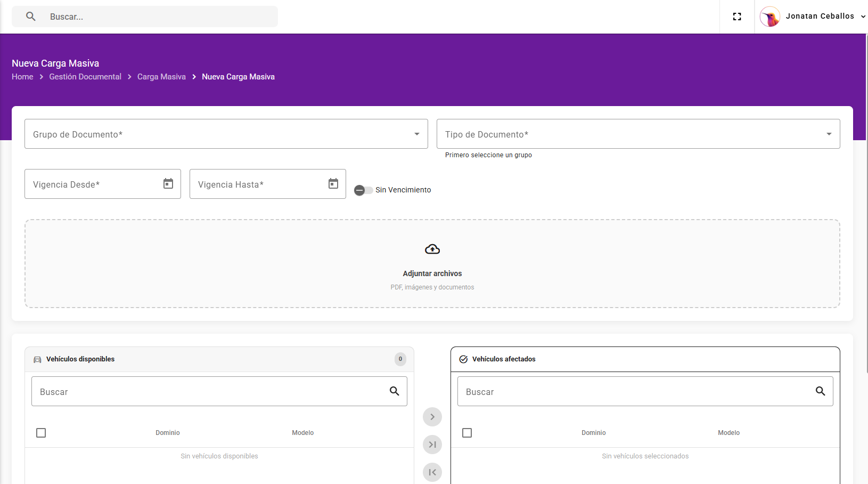The height and width of the screenshot is (484, 868).
Task: Click the fullscreen toggle icon
Action: pyautogui.click(x=737, y=17)
